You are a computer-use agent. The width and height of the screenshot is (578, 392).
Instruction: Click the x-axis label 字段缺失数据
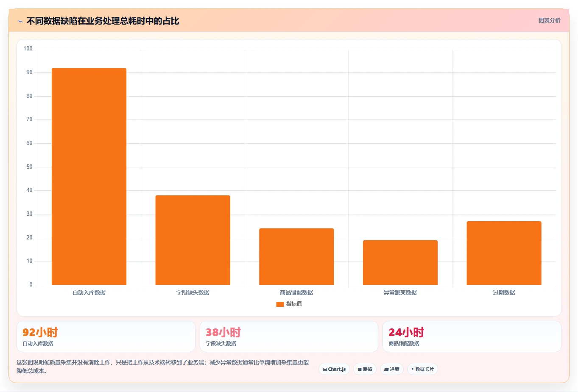(x=193, y=292)
